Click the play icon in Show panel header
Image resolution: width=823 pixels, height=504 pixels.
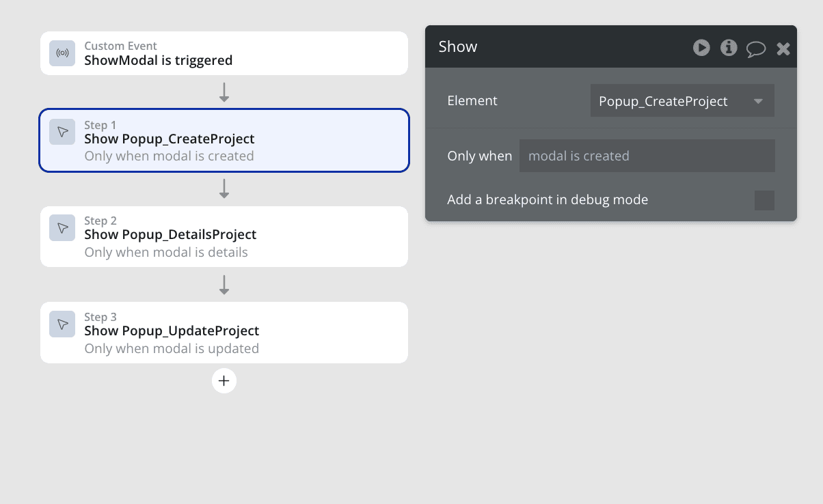(x=701, y=47)
